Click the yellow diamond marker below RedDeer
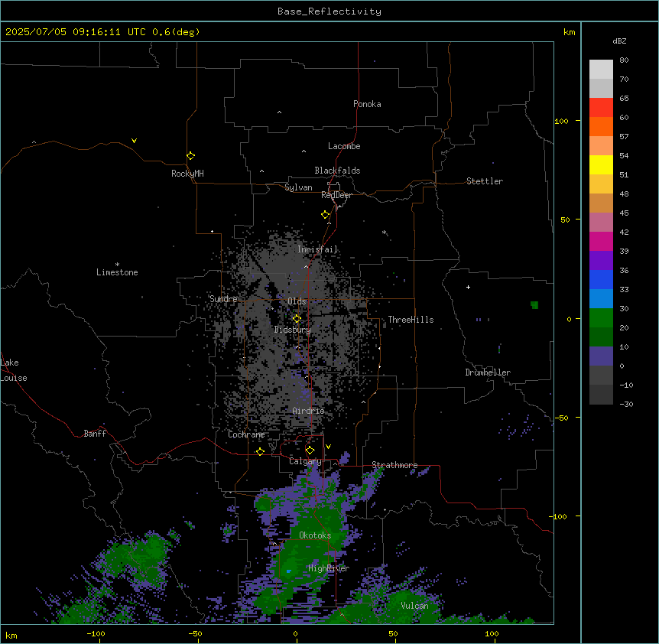659x644 pixels. tap(325, 215)
